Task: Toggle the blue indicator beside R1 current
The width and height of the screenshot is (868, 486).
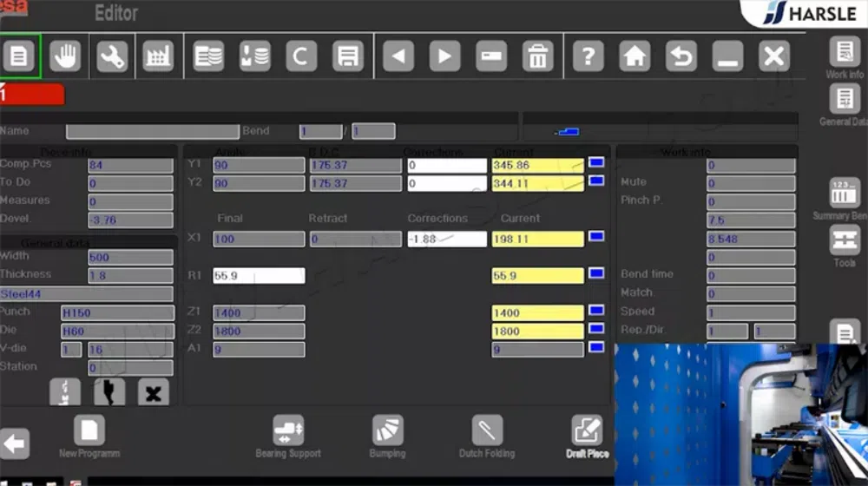Action: (596, 273)
